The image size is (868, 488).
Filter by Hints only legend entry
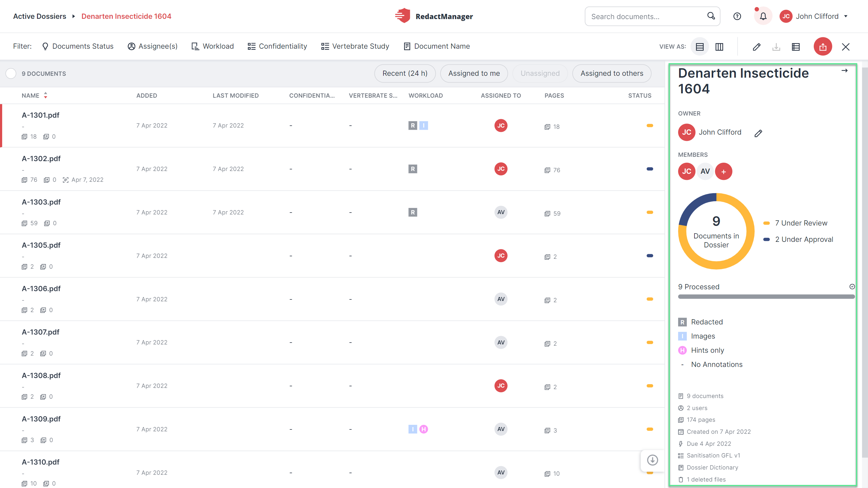click(x=701, y=350)
